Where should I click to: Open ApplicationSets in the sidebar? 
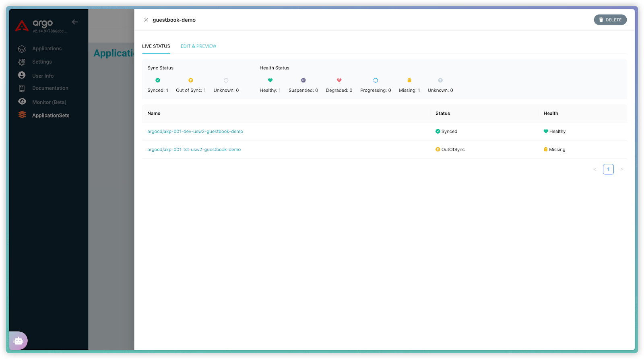point(51,116)
